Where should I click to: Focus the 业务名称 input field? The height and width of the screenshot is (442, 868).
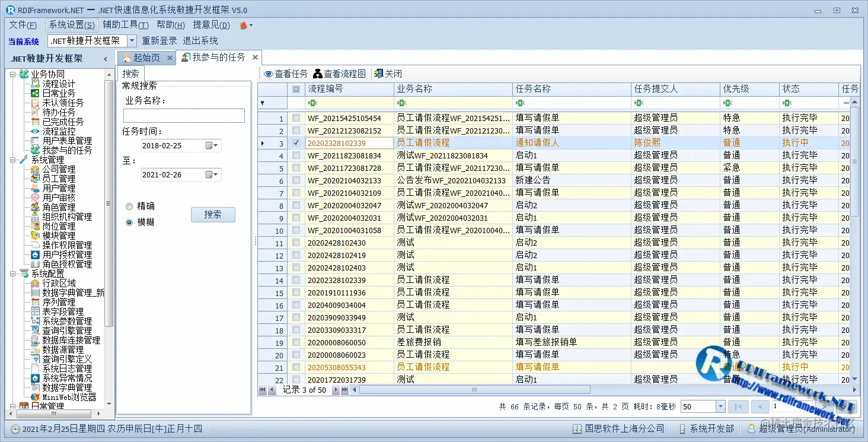[184, 116]
